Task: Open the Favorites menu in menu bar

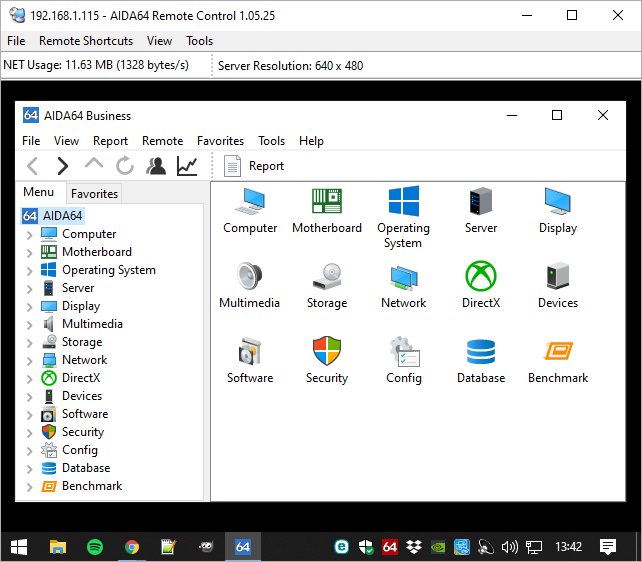Action: [x=220, y=141]
